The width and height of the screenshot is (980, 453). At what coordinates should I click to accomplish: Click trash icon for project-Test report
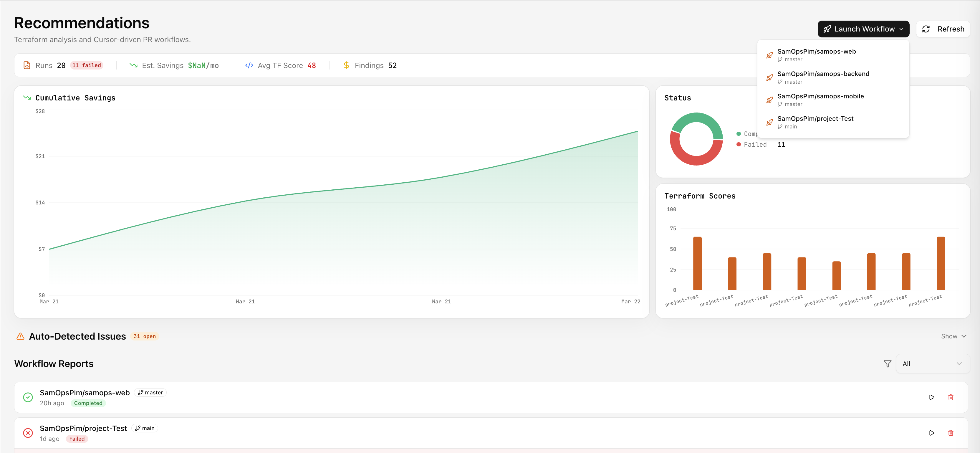click(951, 433)
